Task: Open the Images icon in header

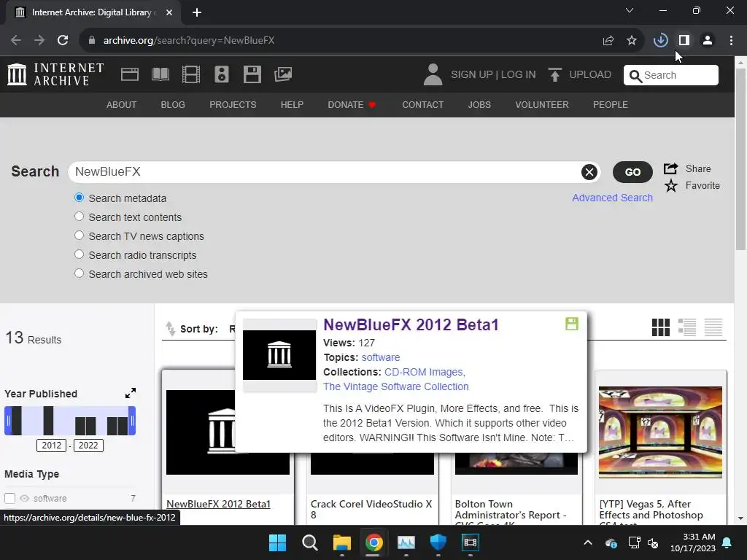Action: (283, 74)
